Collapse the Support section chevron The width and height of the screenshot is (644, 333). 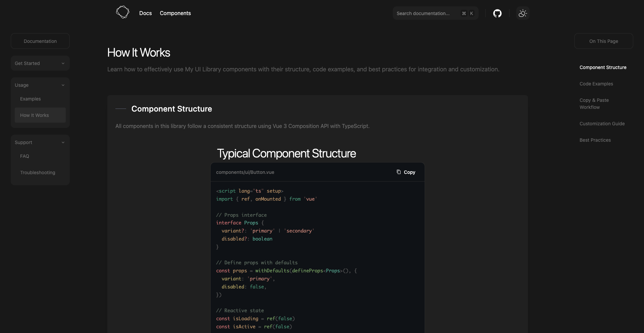(x=63, y=142)
